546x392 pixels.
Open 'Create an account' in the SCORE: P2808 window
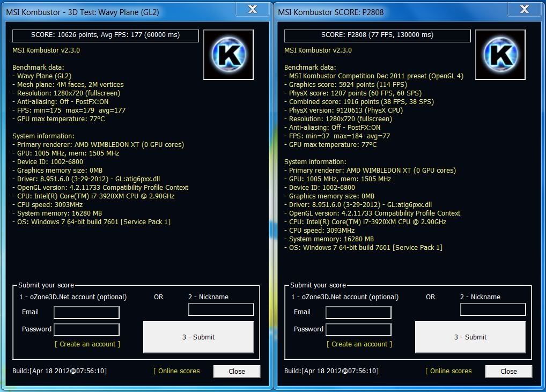(359, 344)
